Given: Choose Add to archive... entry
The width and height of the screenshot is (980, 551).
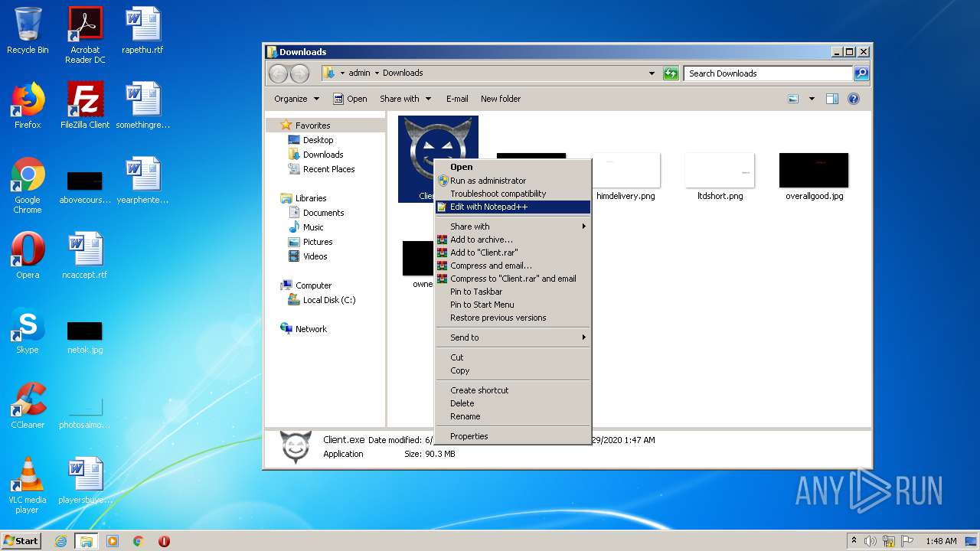Looking at the screenshot, I should [x=513, y=240].
